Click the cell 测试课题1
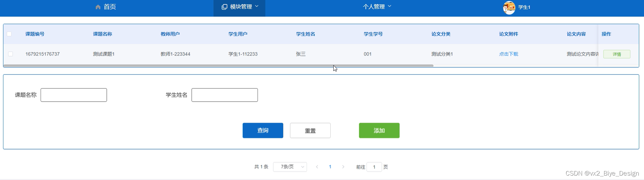This screenshot has height=180, width=644. (x=104, y=54)
